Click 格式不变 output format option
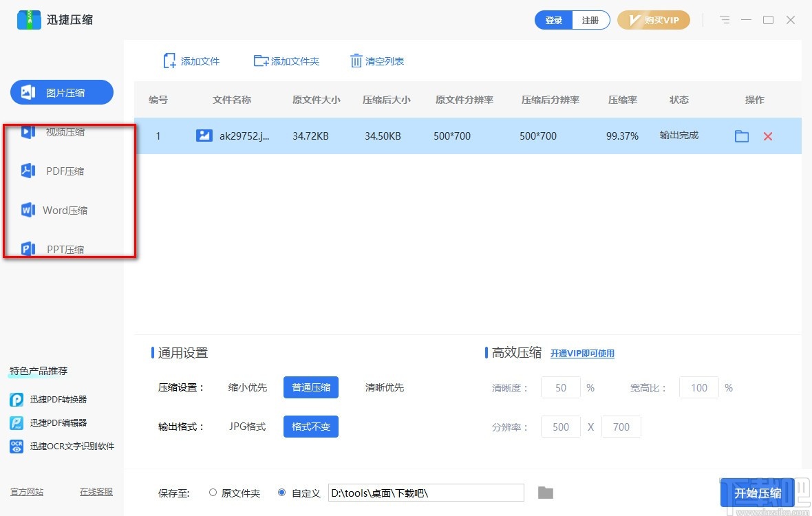Viewport: 812px width, 516px height. (310, 427)
